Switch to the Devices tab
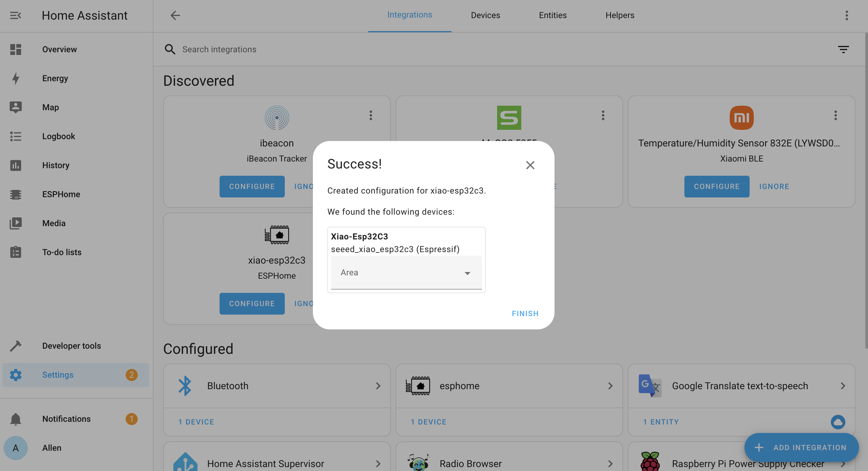Viewport: 868px width, 471px height. click(485, 15)
